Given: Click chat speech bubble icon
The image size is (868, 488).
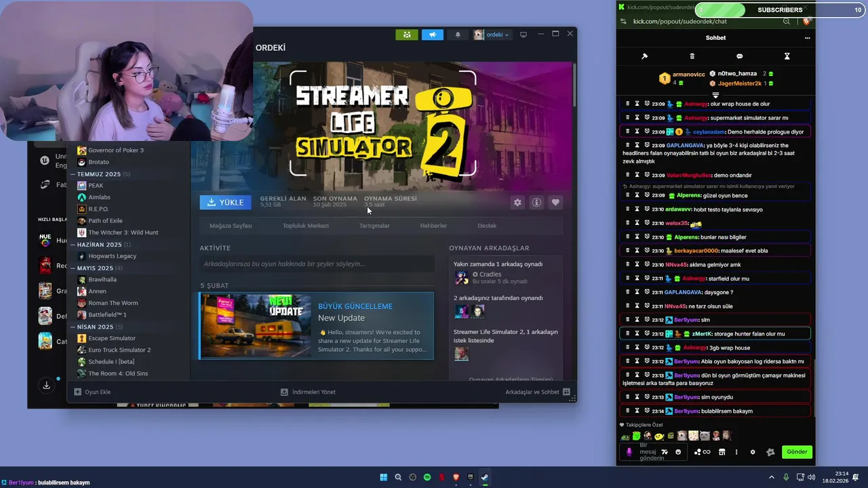Looking at the screenshot, I should [x=739, y=56].
